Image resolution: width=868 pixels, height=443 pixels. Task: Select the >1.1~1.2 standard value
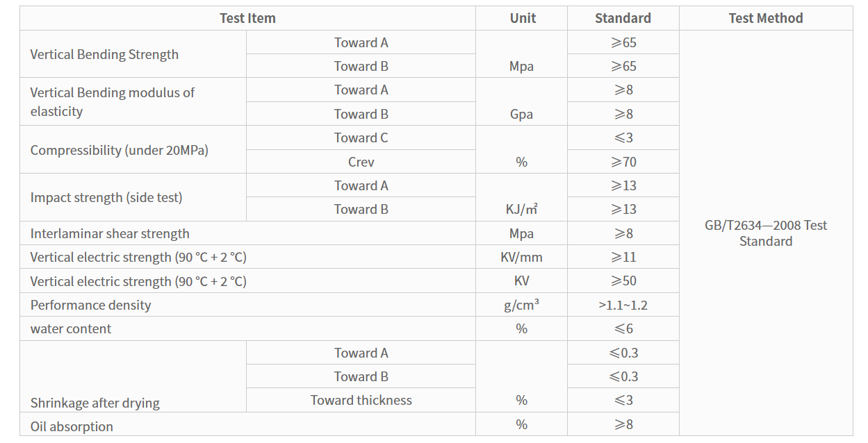pos(623,305)
